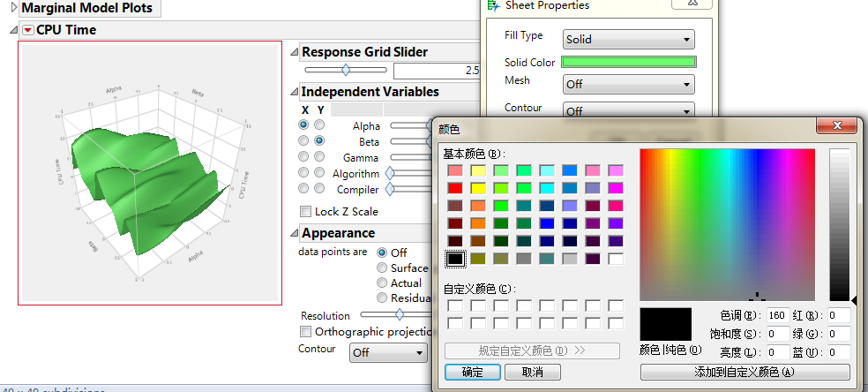Collapse the Response Grid Slider section
Image resolution: width=868 pixels, height=392 pixels.
tap(295, 53)
